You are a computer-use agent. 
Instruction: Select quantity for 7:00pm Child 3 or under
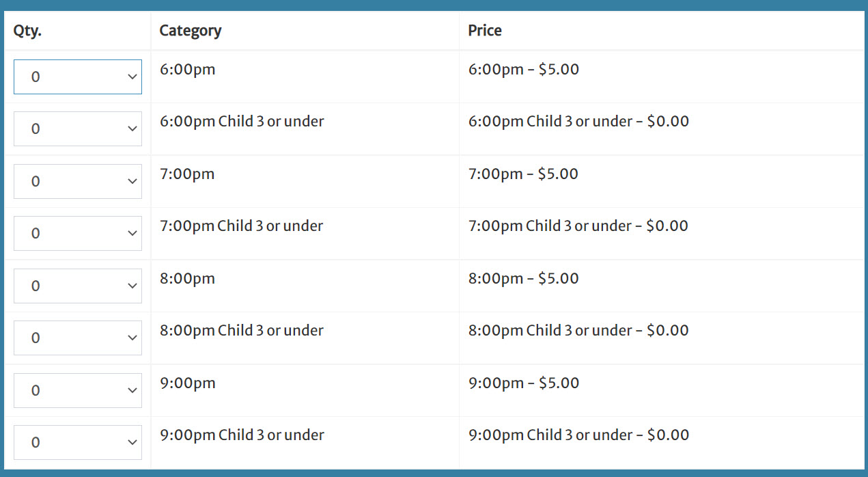78,233
